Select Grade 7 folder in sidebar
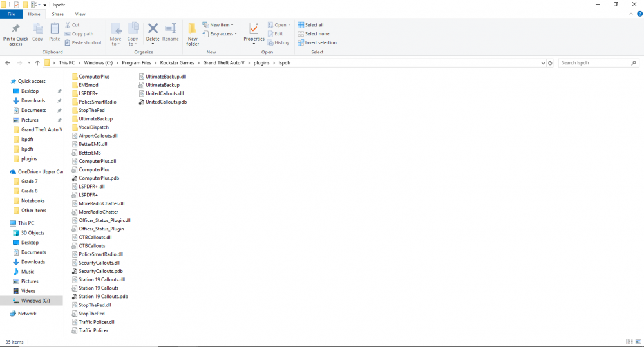Viewport: 644px width, 347px height. (29, 181)
